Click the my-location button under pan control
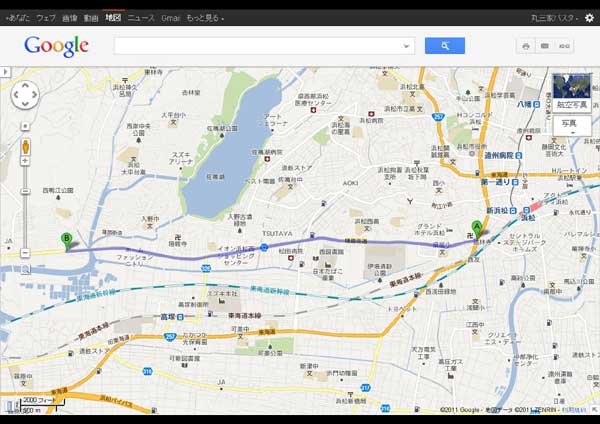Viewport: 600px width, 424px height. tap(25, 126)
